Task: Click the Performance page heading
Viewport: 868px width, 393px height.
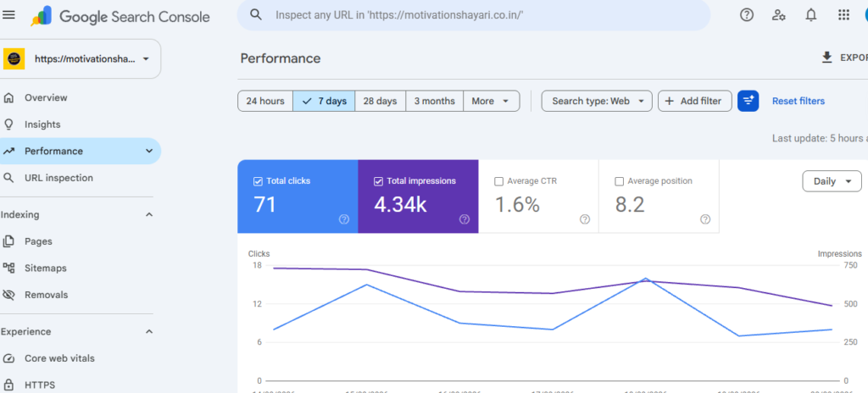Action: point(281,58)
